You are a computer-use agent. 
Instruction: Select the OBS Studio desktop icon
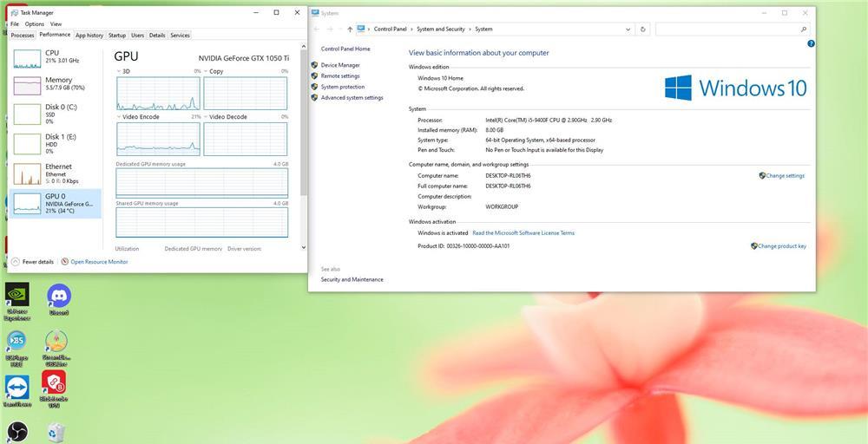coord(17,433)
